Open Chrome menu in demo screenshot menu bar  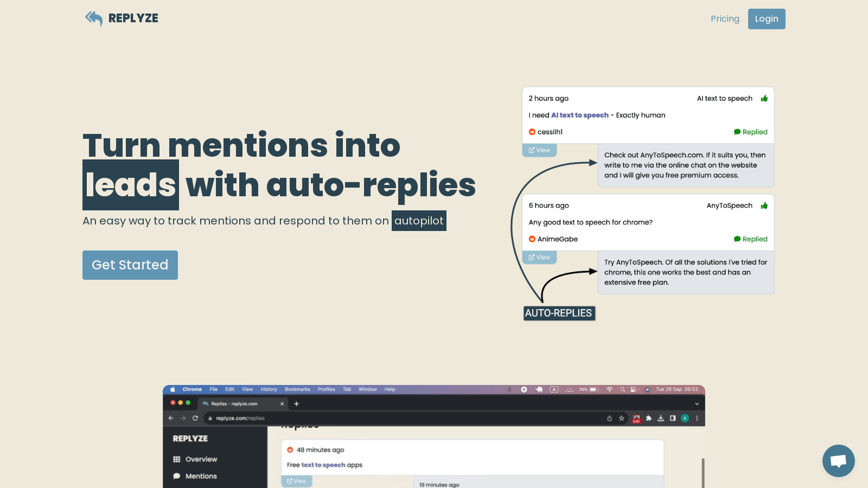[x=192, y=389]
